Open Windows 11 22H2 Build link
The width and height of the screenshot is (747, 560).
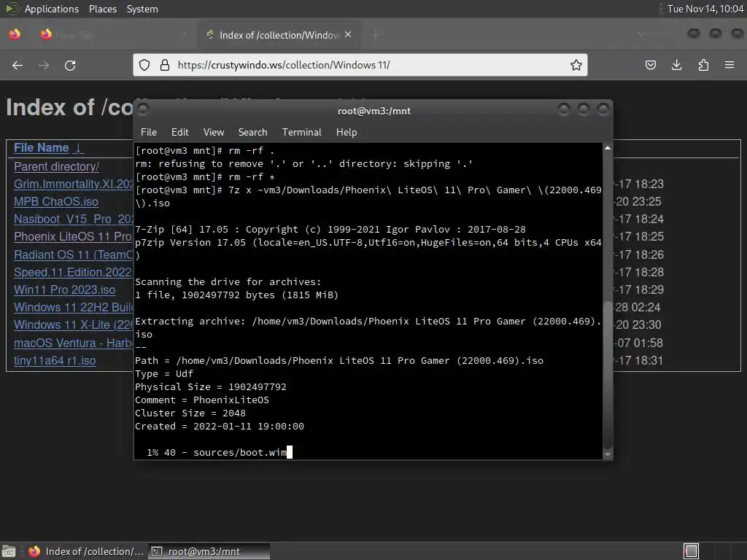[74, 308]
